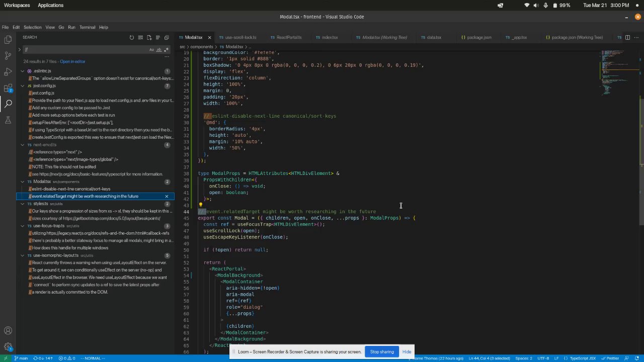Toggle Match Case in search box
Image resolution: width=644 pixels, height=362 pixels.
(x=151, y=49)
